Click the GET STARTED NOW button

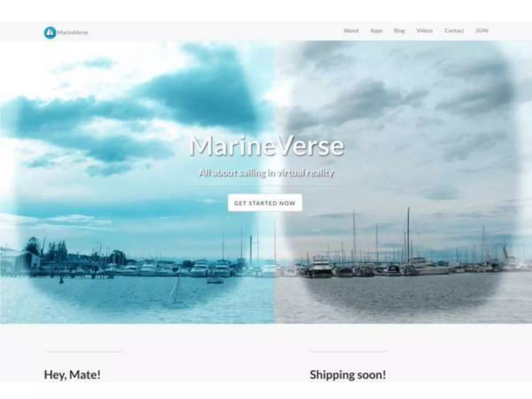click(x=265, y=203)
